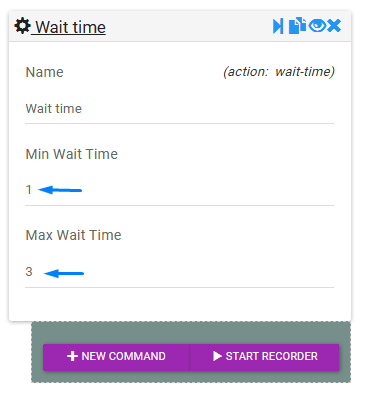Duplicate the command using the copy icon

pyautogui.click(x=297, y=26)
